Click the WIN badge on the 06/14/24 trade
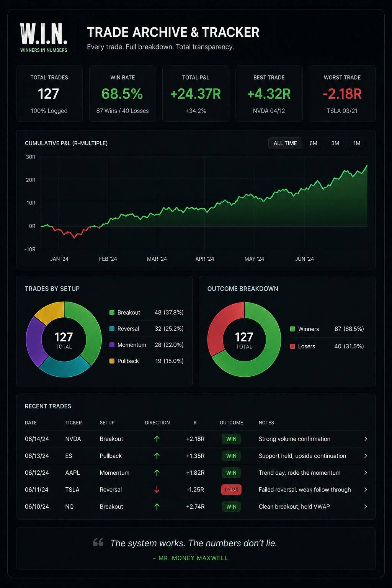The height and width of the screenshot is (588, 392). click(231, 439)
